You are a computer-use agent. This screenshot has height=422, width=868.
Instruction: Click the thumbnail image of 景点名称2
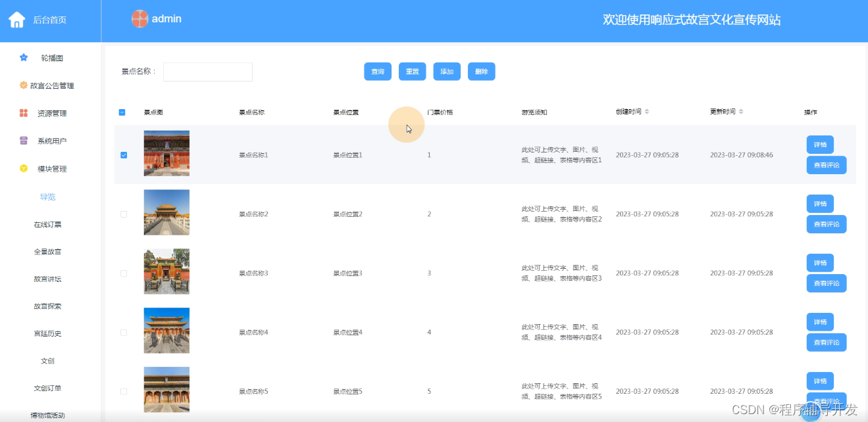(x=166, y=212)
